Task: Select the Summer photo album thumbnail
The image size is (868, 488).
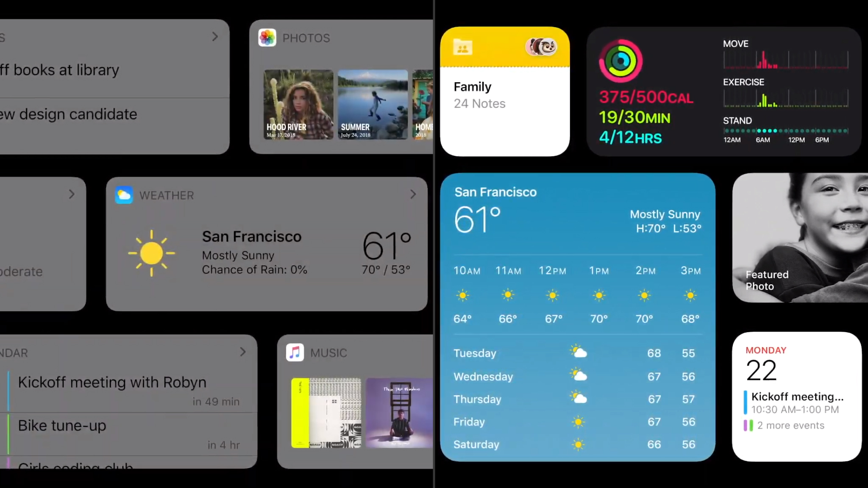Action: (371, 104)
